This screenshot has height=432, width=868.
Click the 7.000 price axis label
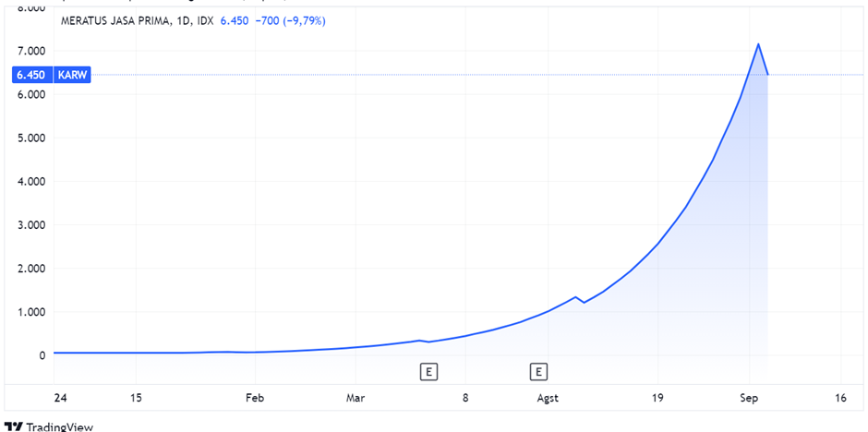[x=31, y=51]
